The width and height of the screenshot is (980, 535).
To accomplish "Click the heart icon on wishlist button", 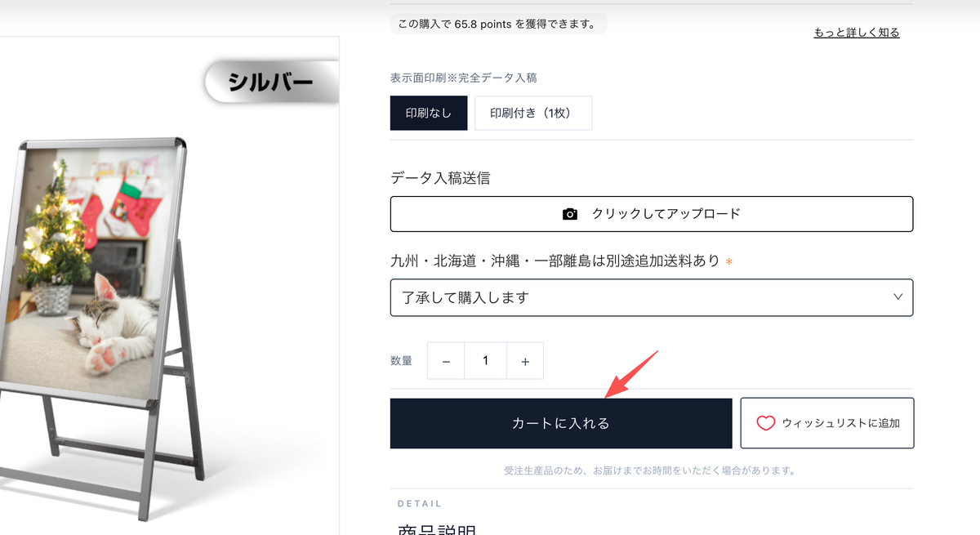I will (x=765, y=423).
